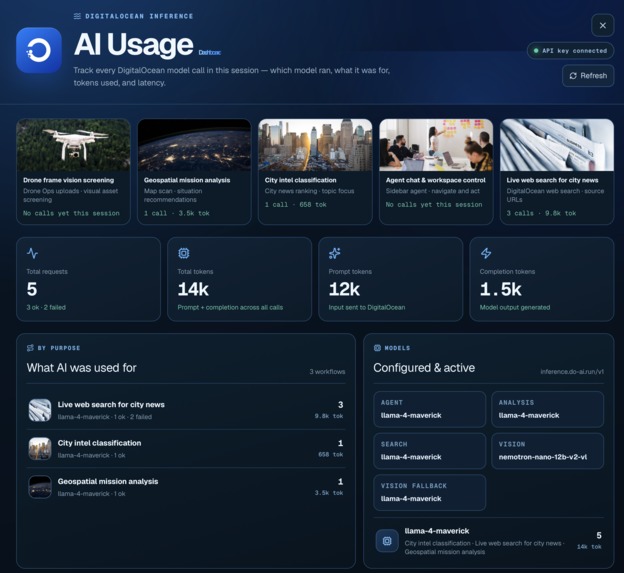Click the llama-4-maverick chip icon in model usage row
The height and width of the screenshot is (573, 624).
click(x=387, y=541)
